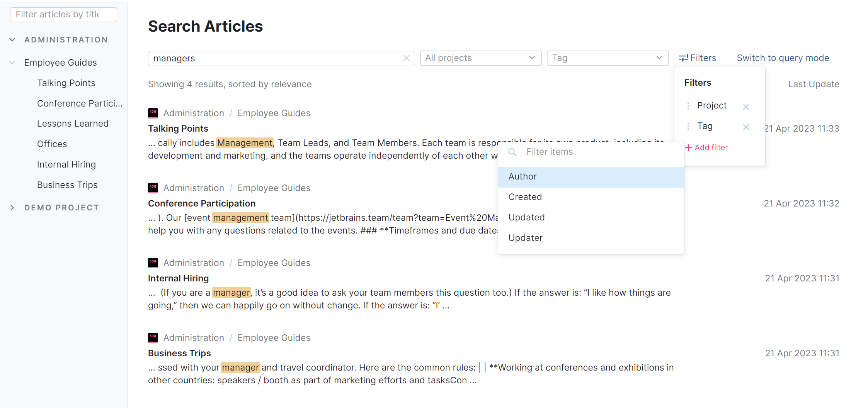868x408 pixels.
Task: Remove the Project filter
Action: pos(746,107)
